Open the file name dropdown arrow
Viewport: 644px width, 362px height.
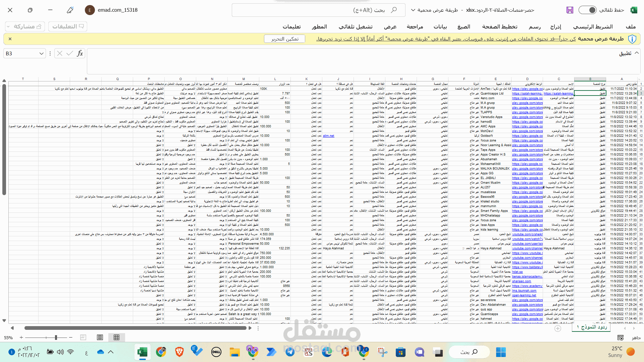pos(413,10)
